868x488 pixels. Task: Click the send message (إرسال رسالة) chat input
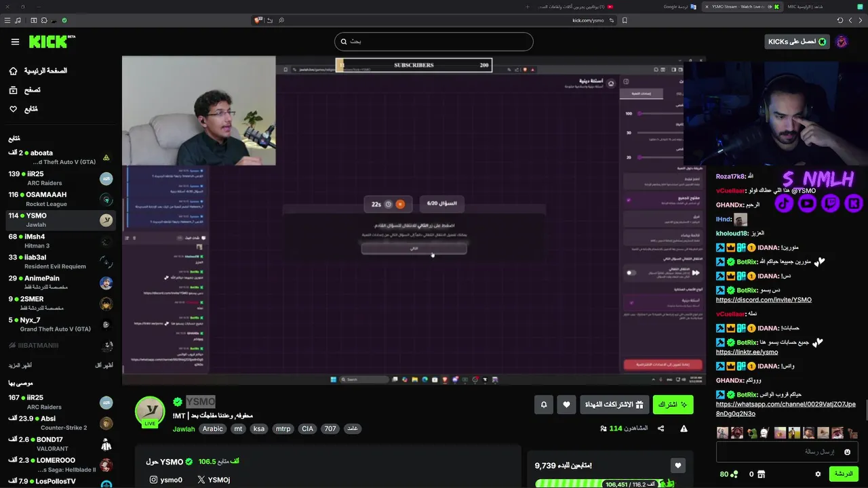click(x=787, y=452)
